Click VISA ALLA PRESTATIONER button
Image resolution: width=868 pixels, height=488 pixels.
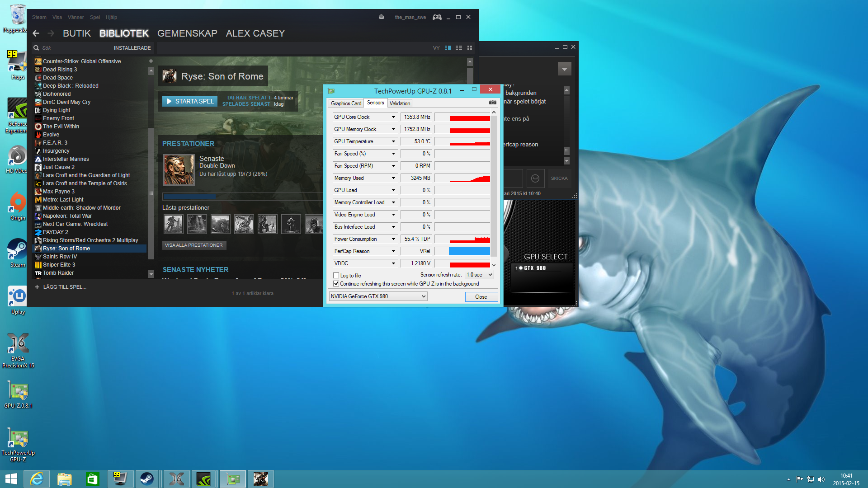(194, 245)
